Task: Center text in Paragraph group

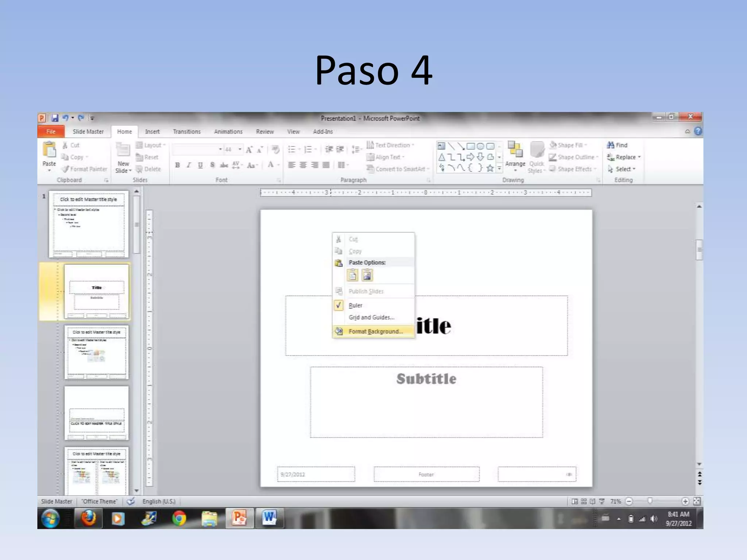Action: click(x=303, y=165)
